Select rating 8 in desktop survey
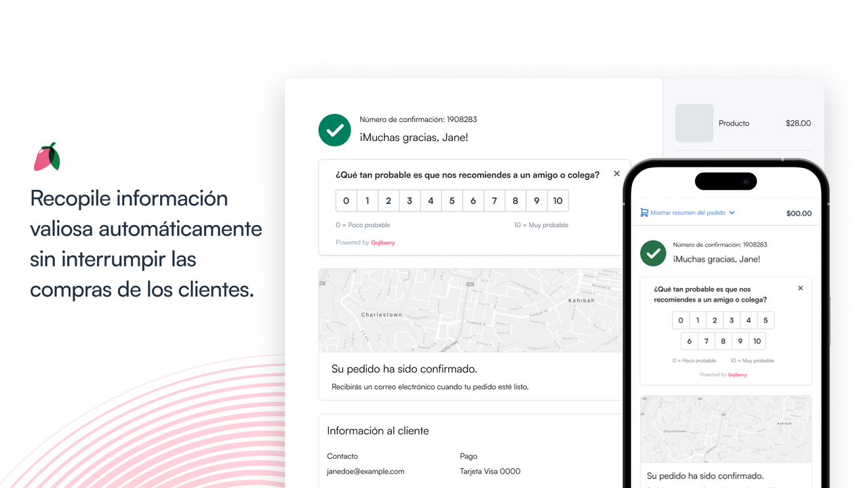The image size is (868, 488). pyautogui.click(x=515, y=201)
